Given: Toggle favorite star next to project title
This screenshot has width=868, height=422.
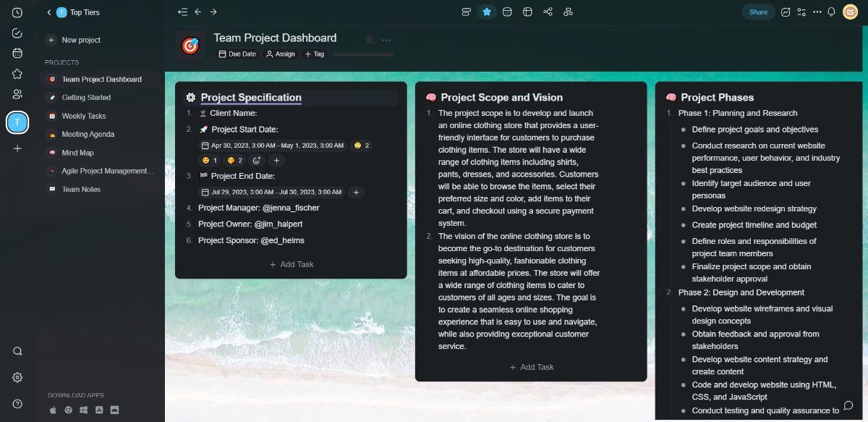Looking at the screenshot, I should pyautogui.click(x=370, y=40).
